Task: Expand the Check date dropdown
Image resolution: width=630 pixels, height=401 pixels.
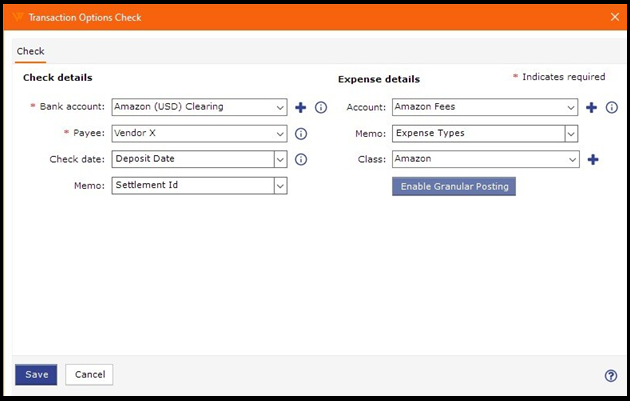Action: [x=279, y=159]
